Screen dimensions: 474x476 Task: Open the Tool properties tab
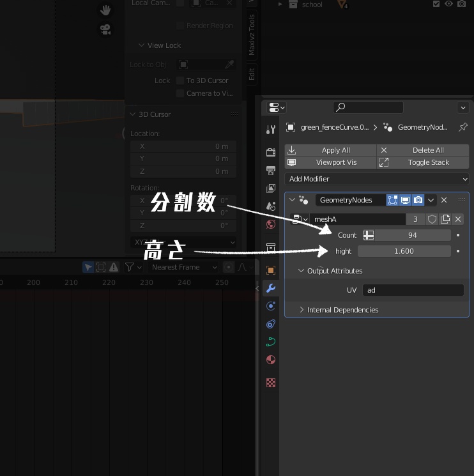271,130
